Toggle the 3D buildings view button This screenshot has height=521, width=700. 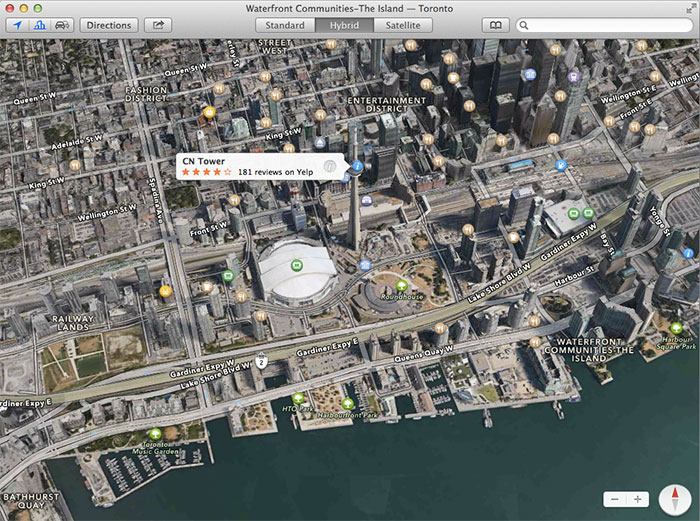tap(39, 25)
